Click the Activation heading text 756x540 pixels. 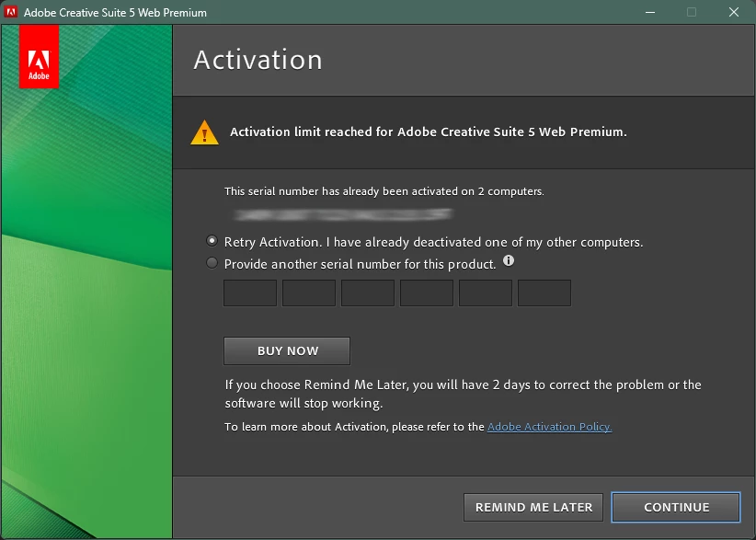tap(258, 60)
